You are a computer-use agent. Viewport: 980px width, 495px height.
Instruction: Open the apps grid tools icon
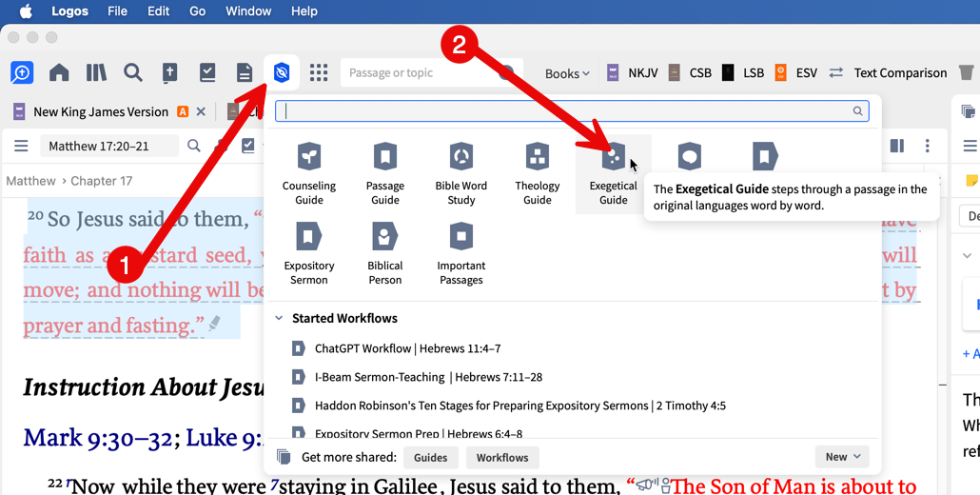click(319, 73)
